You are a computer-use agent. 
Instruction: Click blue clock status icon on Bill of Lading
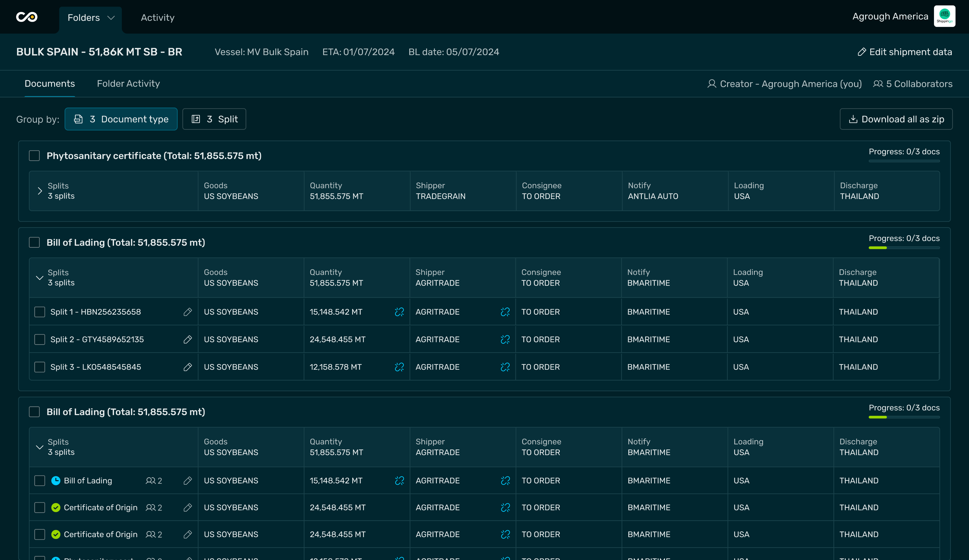tap(56, 480)
